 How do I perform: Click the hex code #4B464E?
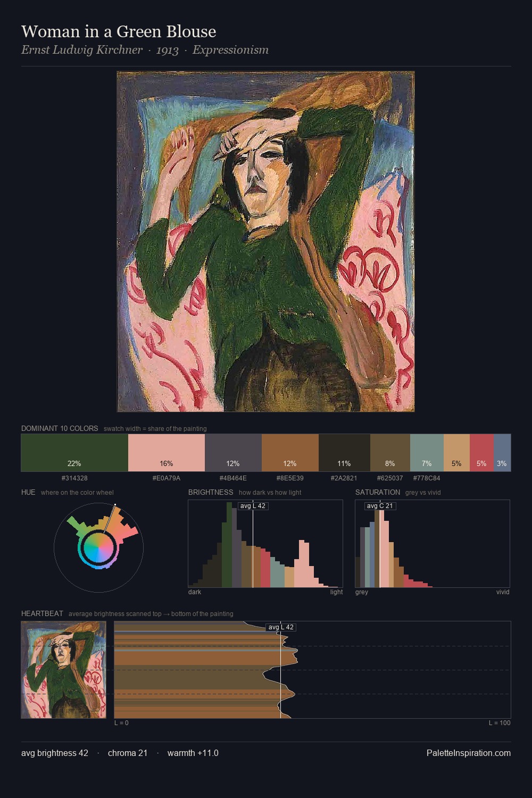pos(233,478)
